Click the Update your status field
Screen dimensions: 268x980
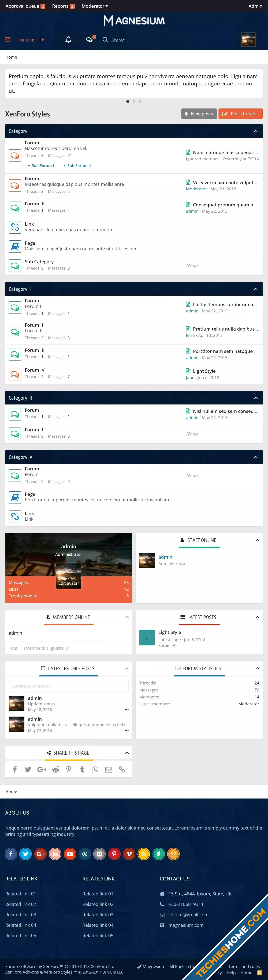click(x=69, y=686)
